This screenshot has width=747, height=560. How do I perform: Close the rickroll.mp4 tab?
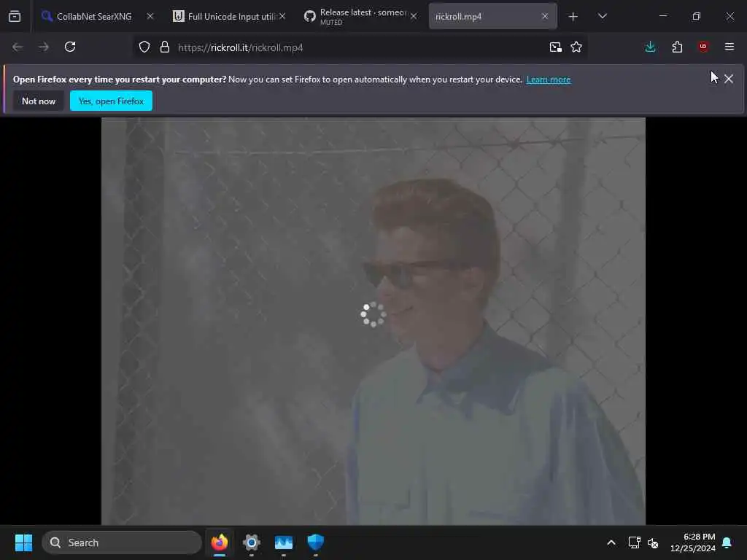click(x=545, y=16)
